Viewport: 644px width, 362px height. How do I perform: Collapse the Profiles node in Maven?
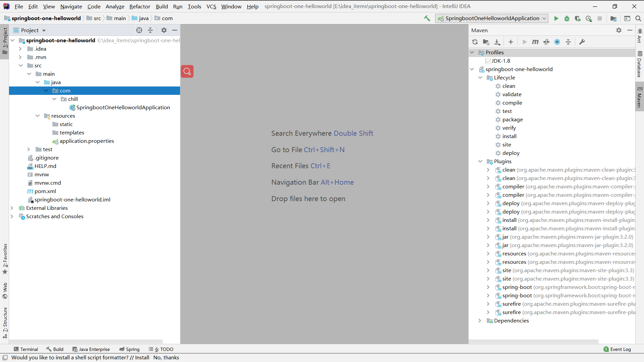coord(472,52)
